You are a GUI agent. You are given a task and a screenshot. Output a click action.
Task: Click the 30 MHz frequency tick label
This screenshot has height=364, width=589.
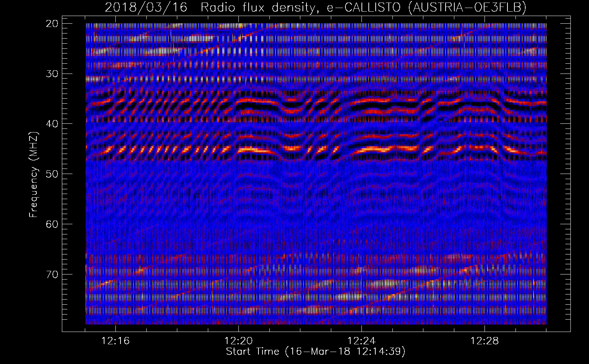click(52, 74)
